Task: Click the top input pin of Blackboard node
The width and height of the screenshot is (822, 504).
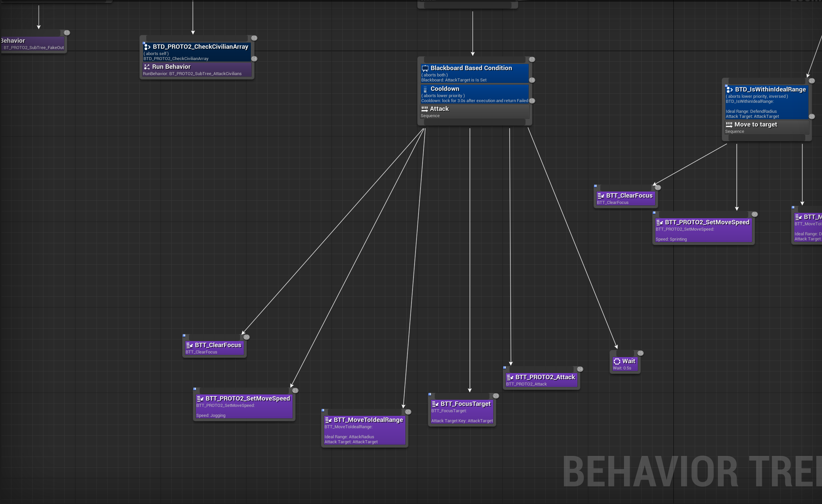Action: point(474,59)
